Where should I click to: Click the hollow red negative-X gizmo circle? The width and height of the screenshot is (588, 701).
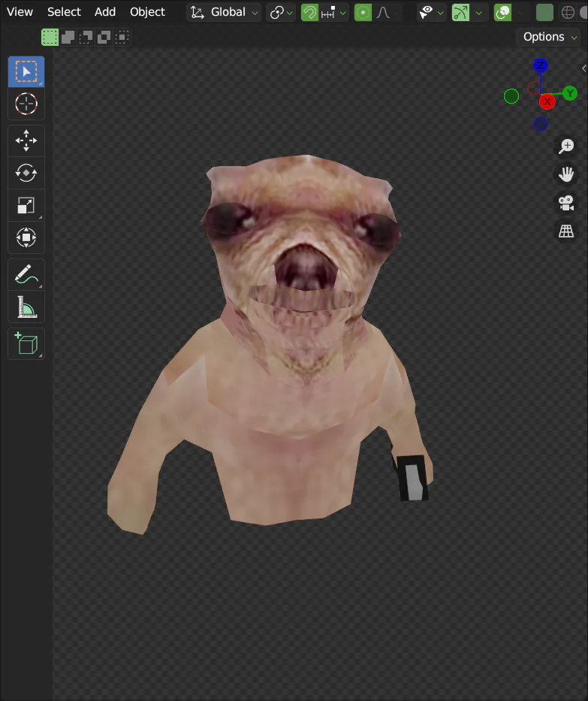coord(533,88)
